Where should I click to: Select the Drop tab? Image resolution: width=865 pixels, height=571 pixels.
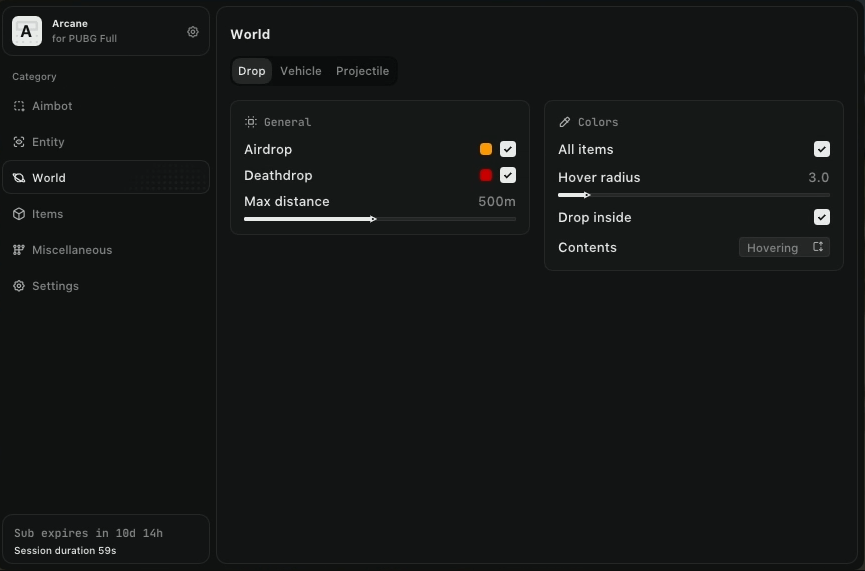coord(252,71)
